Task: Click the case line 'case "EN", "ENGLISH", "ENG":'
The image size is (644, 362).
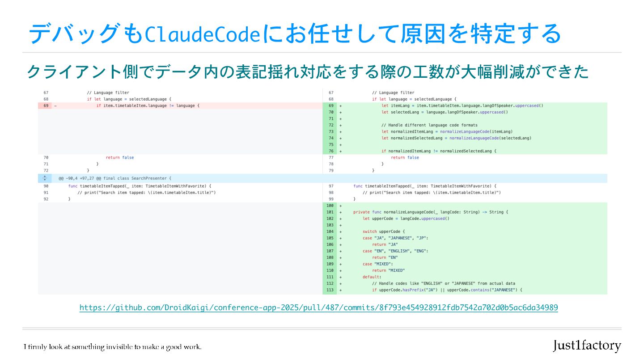Action: point(395,251)
